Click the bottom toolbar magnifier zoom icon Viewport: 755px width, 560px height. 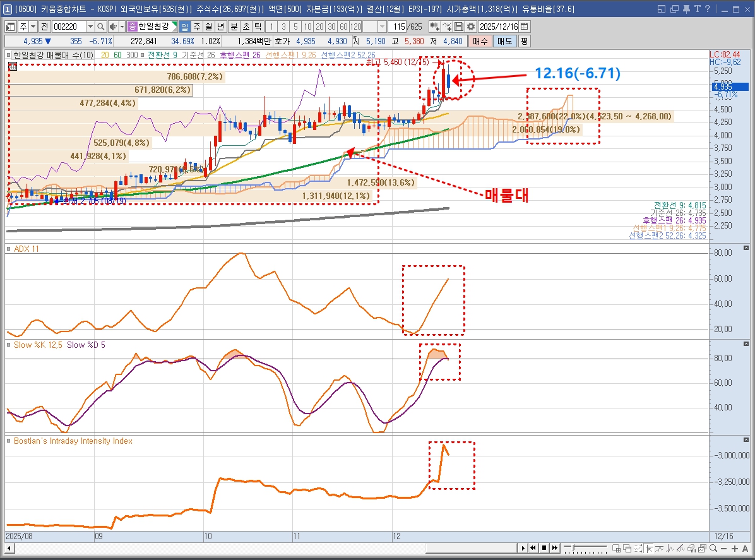point(713,548)
